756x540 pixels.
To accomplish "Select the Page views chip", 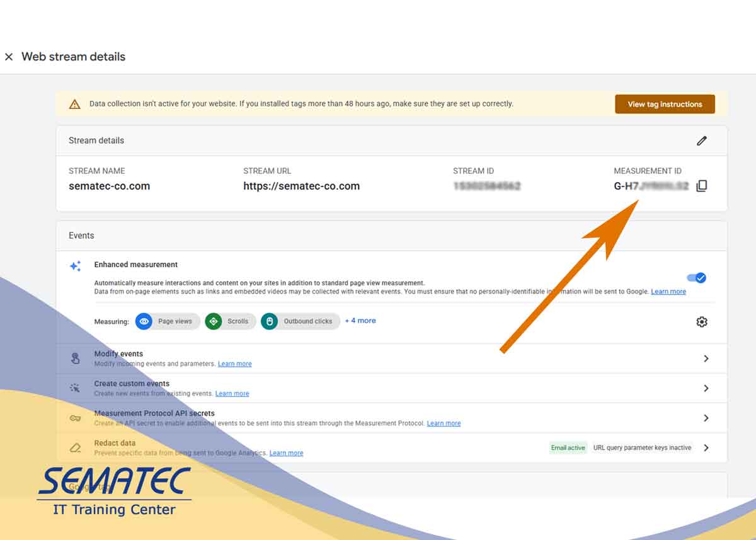I will click(168, 321).
